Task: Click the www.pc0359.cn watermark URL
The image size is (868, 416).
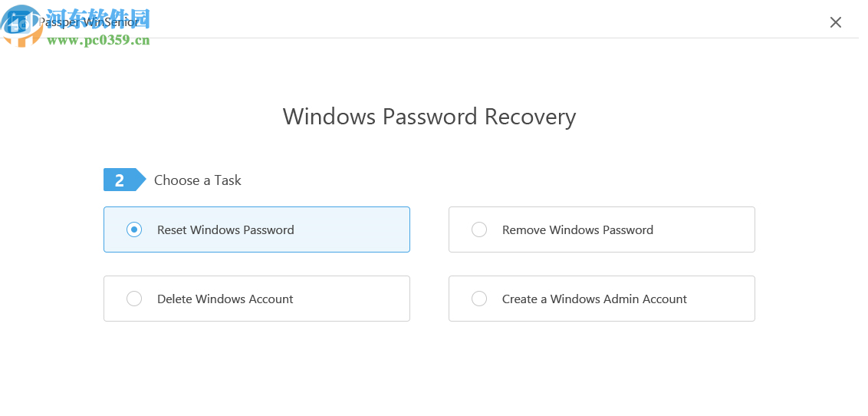Action: click(98, 41)
